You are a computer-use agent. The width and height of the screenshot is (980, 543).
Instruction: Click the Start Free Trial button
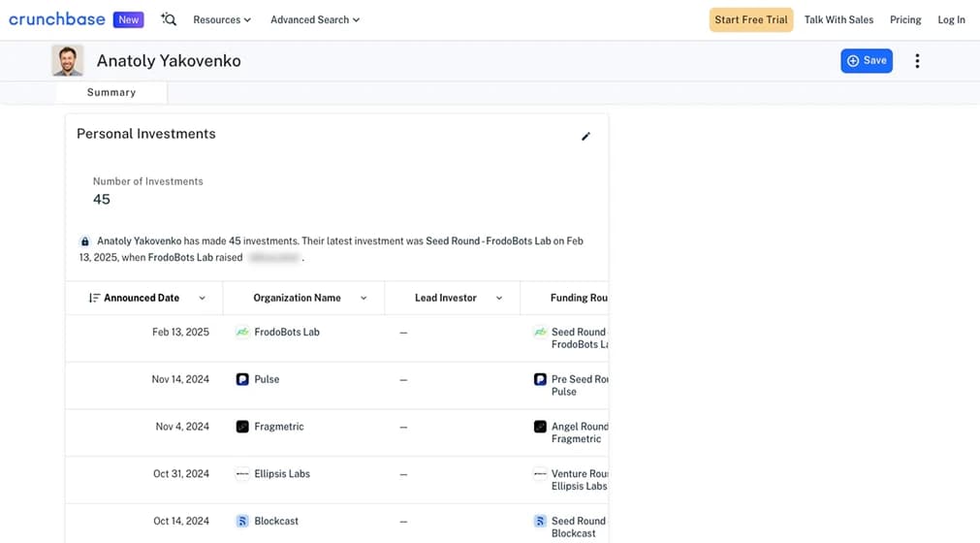tap(751, 19)
